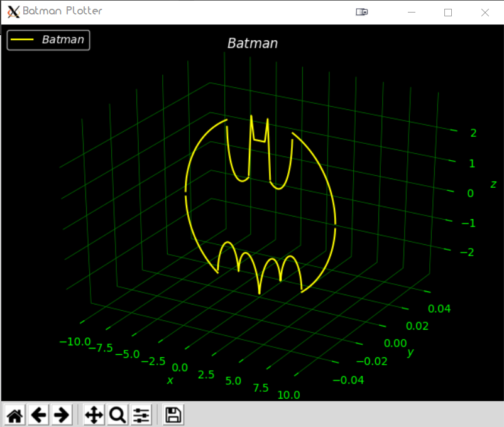Click the y-axis tick label 0.04
The height and width of the screenshot is (427, 504).
point(439,309)
